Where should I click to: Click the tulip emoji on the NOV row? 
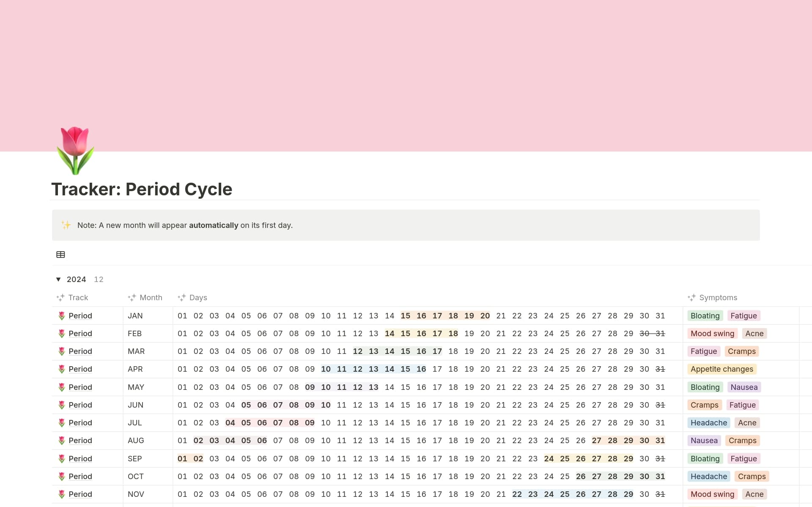click(x=61, y=494)
